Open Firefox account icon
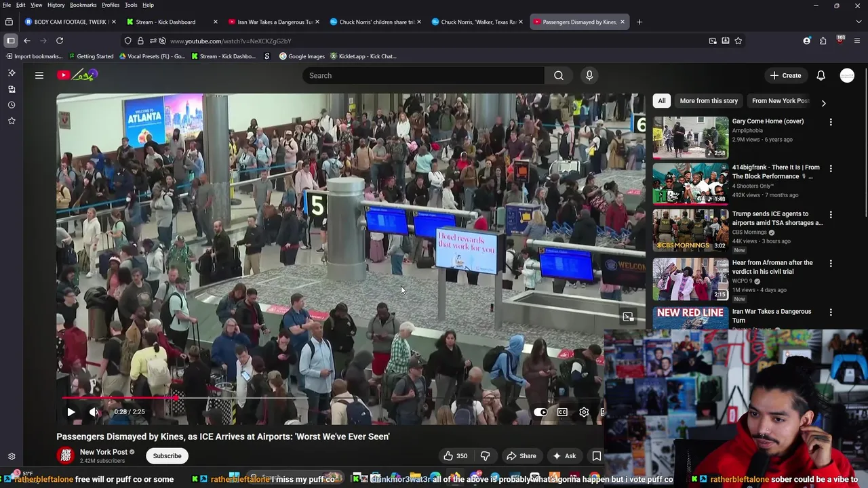This screenshot has width=868, height=488. (x=807, y=41)
